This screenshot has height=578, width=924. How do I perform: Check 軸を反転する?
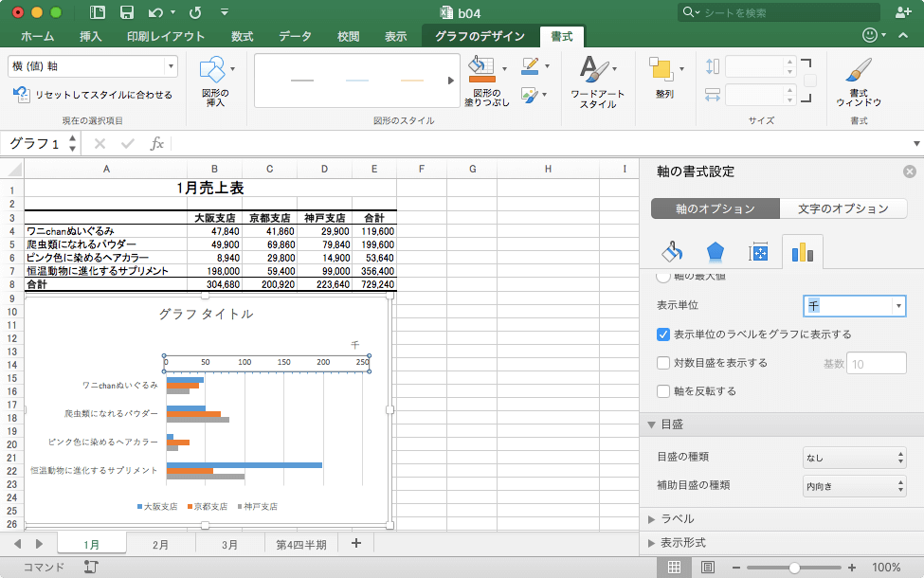tap(663, 391)
